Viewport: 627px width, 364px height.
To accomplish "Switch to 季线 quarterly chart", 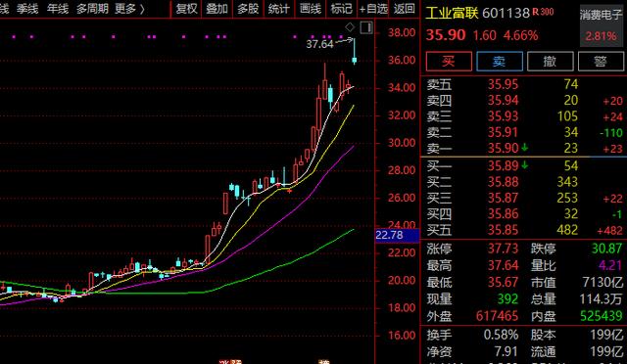I will click(27, 9).
